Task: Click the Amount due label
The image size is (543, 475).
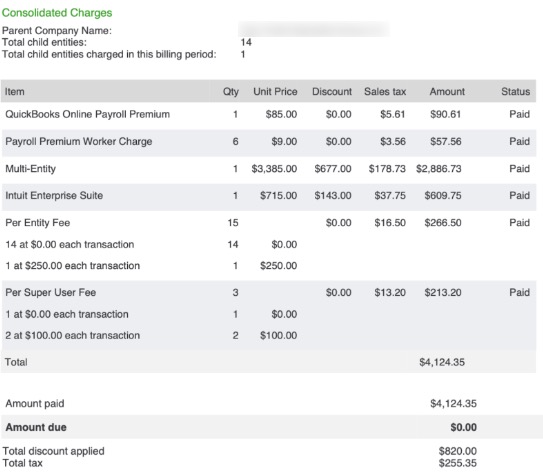Action: click(36, 428)
